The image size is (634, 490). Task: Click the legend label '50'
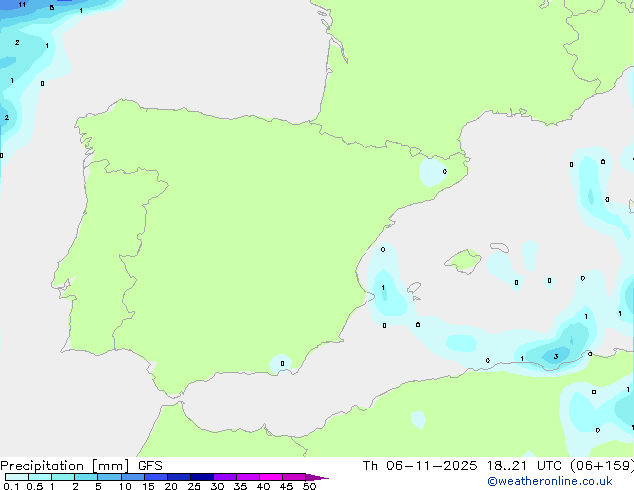click(309, 486)
